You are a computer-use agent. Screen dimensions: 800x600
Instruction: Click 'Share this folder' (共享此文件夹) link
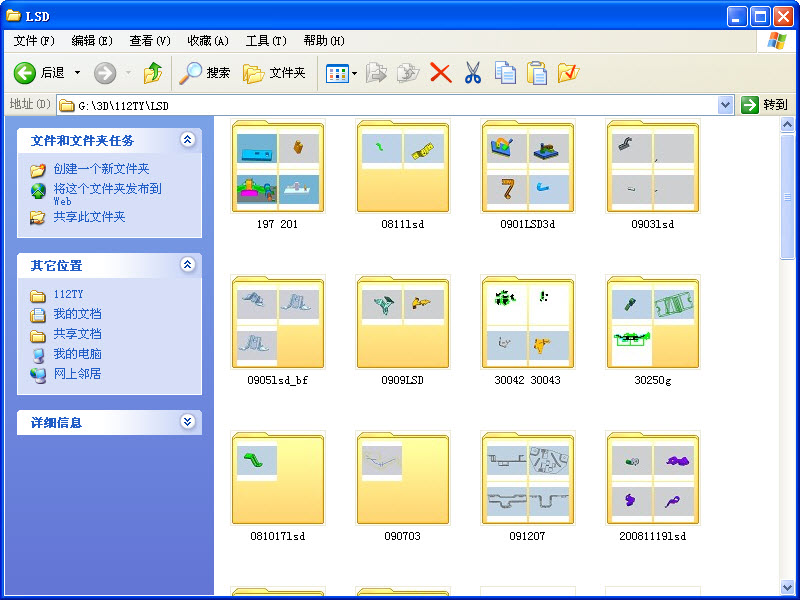[89, 217]
